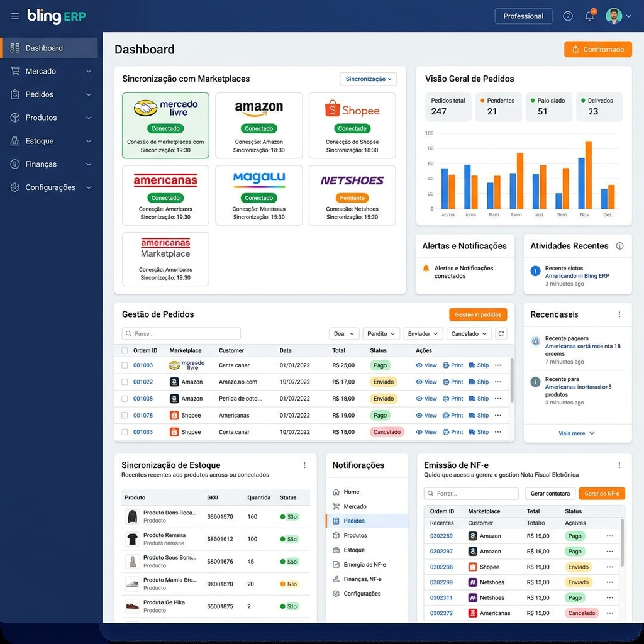Toggle the select-all checkbox in orders table header
The width and height of the screenshot is (644, 644).
[125, 350]
